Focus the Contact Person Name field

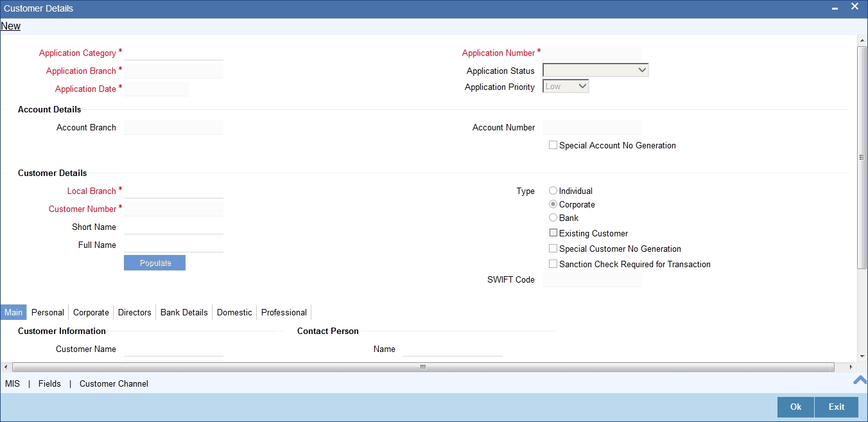tap(453, 349)
